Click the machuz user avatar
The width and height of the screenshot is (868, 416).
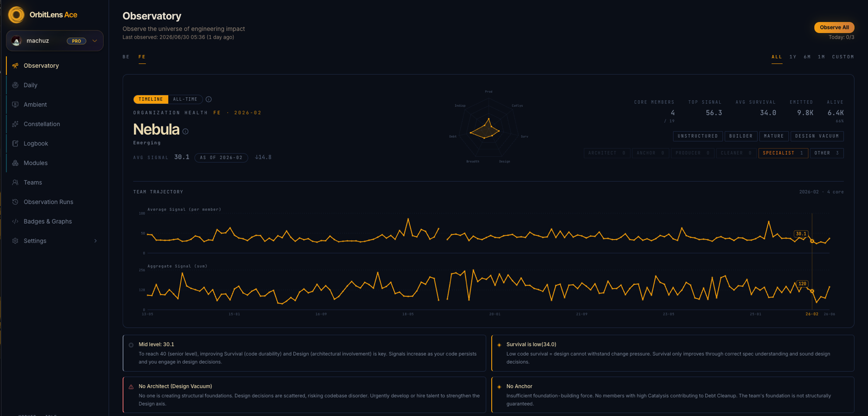tap(16, 41)
